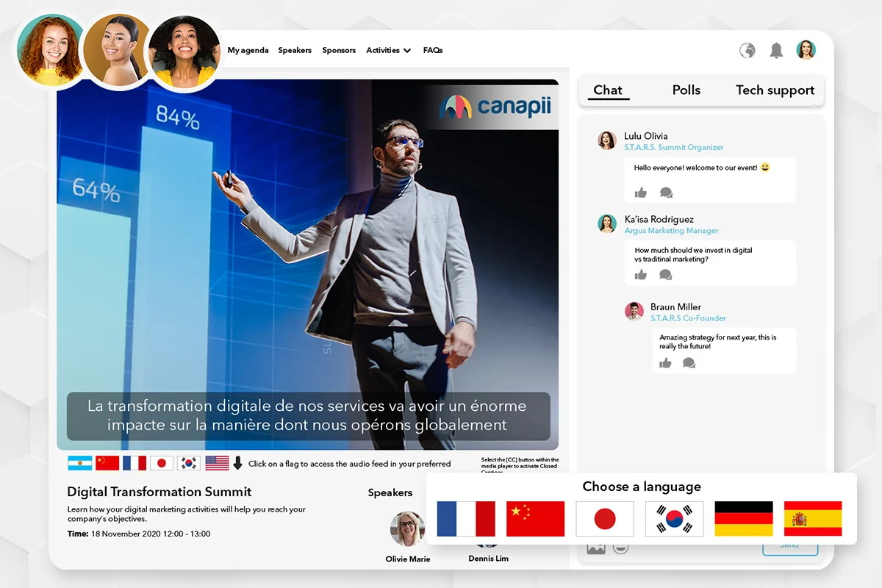Like Lulu Olivia's welcome message

pyautogui.click(x=641, y=193)
